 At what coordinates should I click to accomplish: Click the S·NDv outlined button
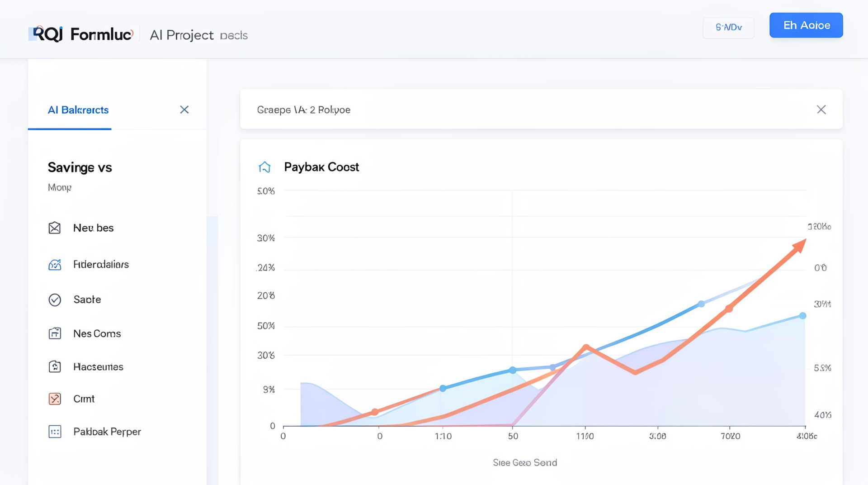click(x=728, y=28)
